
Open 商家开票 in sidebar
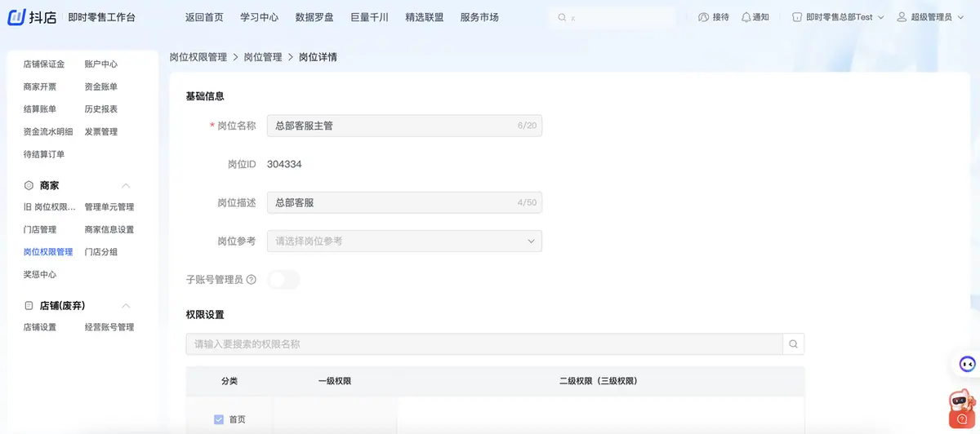tap(40, 86)
